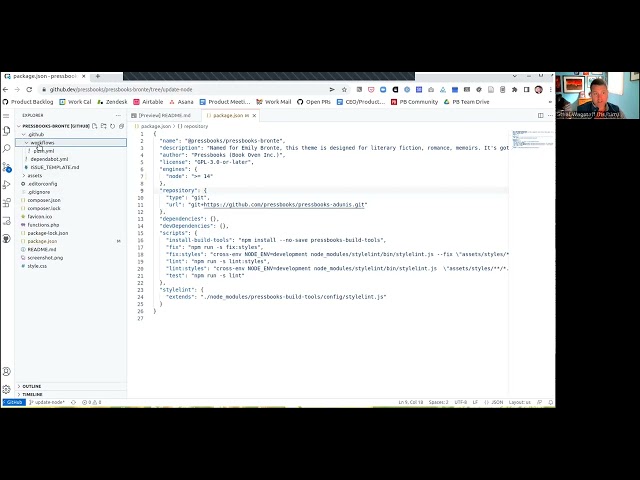This screenshot has width=640, height=480.
Task: Open the PB Team Drive bookmark
Action: coord(467,102)
